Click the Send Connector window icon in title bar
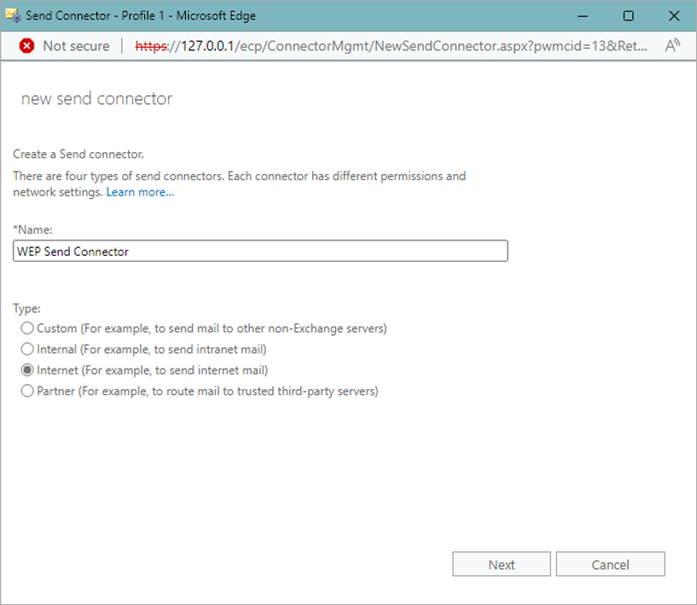This screenshot has height=605, width=697. tap(15, 16)
